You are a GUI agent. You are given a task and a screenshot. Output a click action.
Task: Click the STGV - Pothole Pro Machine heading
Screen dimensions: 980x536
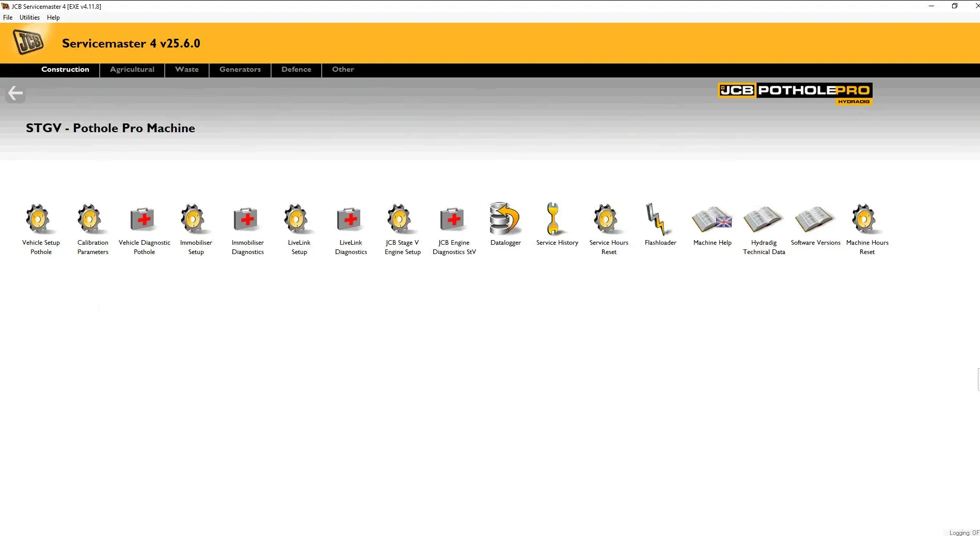click(110, 128)
